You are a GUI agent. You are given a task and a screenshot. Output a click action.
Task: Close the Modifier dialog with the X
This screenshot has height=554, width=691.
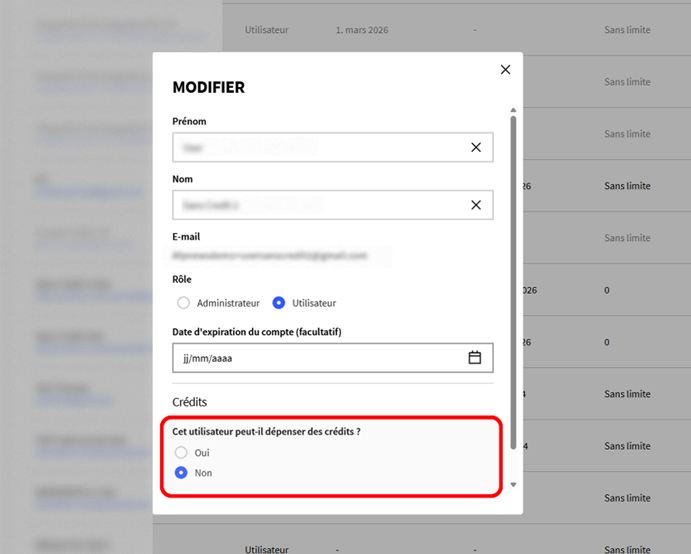tap(505, 70)
